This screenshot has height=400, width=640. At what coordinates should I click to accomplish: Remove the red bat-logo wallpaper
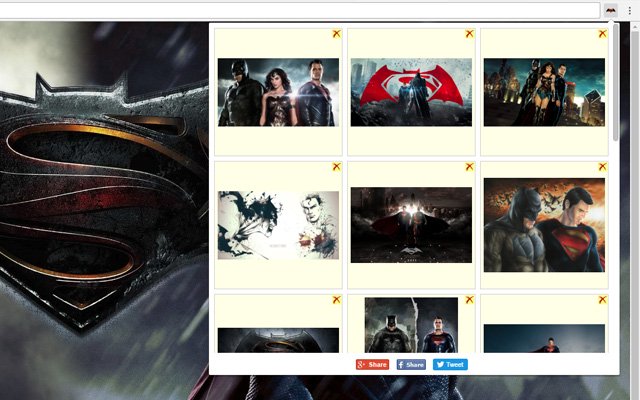tap(469, 33)
